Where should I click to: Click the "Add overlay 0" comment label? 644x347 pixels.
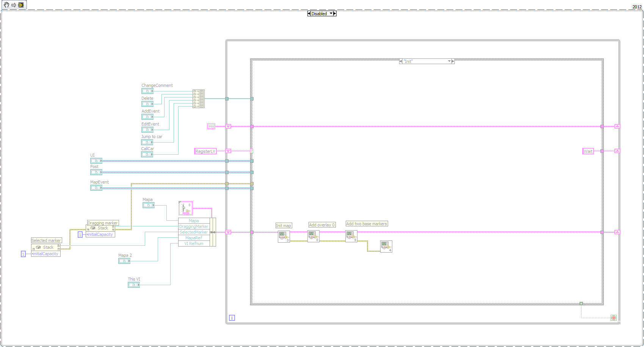click(322, 225)
